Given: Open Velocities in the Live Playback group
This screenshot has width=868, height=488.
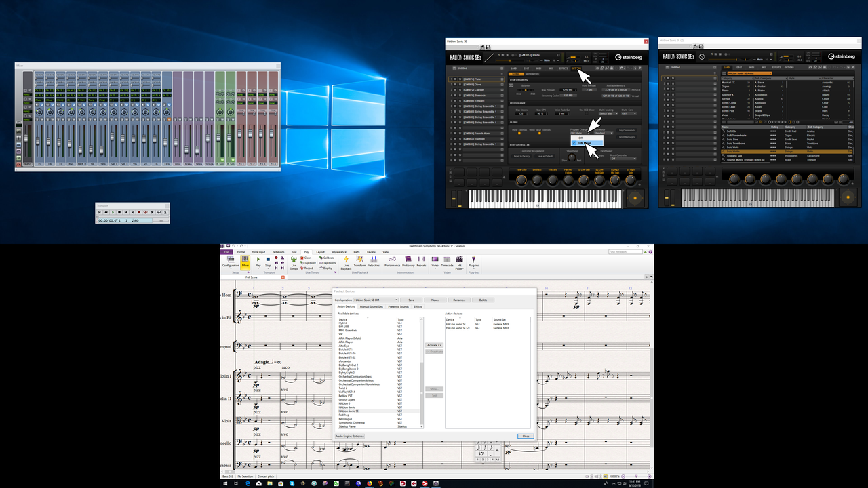Looking at the screenshot, I should tap(374, 260).
